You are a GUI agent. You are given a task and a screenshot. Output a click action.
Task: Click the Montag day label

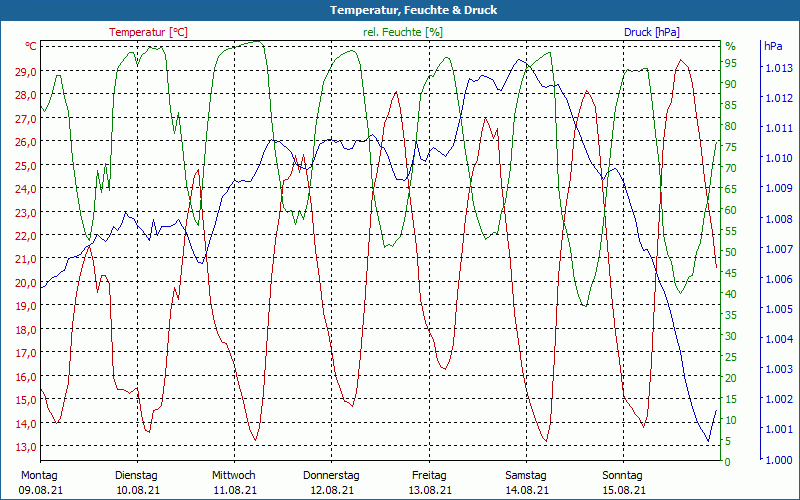39,476
